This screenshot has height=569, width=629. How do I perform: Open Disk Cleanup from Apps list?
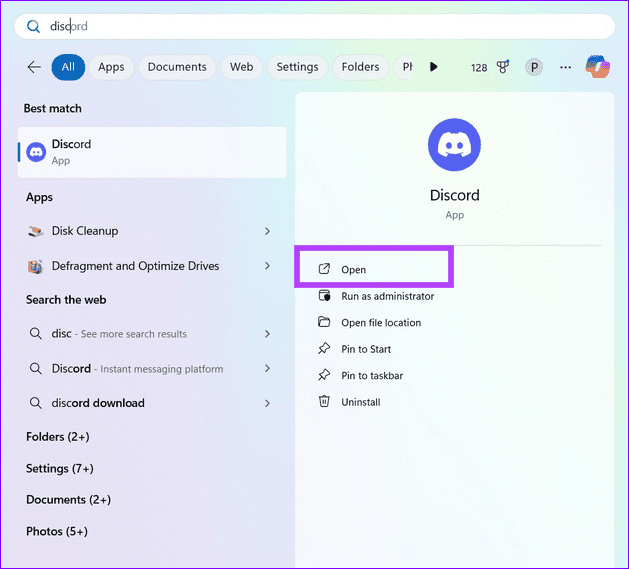[x=152, y=231]
